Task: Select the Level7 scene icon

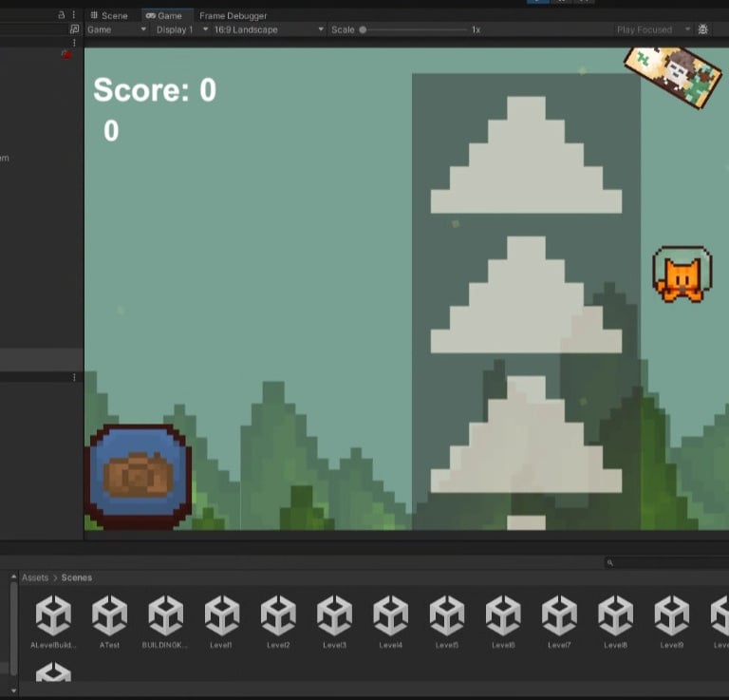Action: [560, 615]
